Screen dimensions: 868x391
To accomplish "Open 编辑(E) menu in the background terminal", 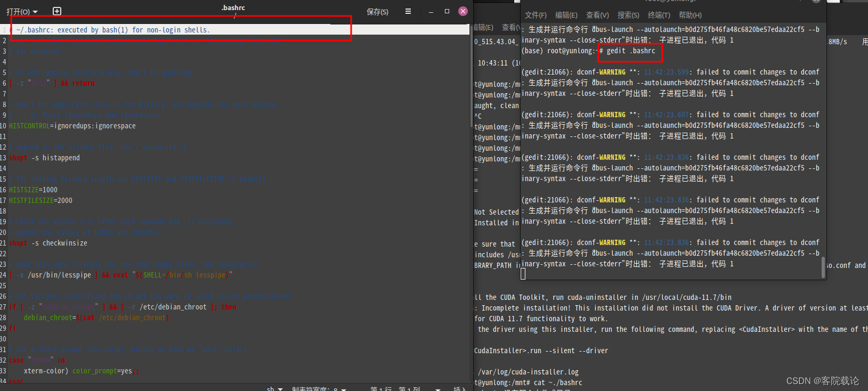I will click(x=484, y=27).
